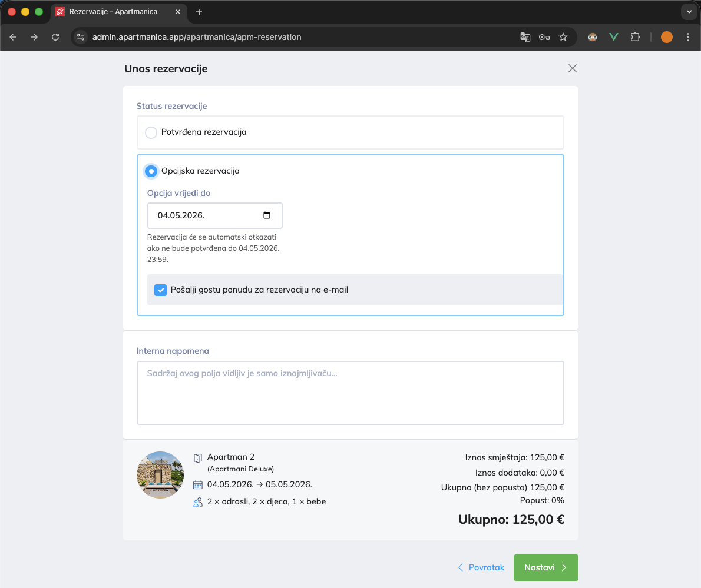701x588 pixels.
Task: Uncheck Pošalji gostu ponudu e-mail checkbox
Action: [160, 290]
